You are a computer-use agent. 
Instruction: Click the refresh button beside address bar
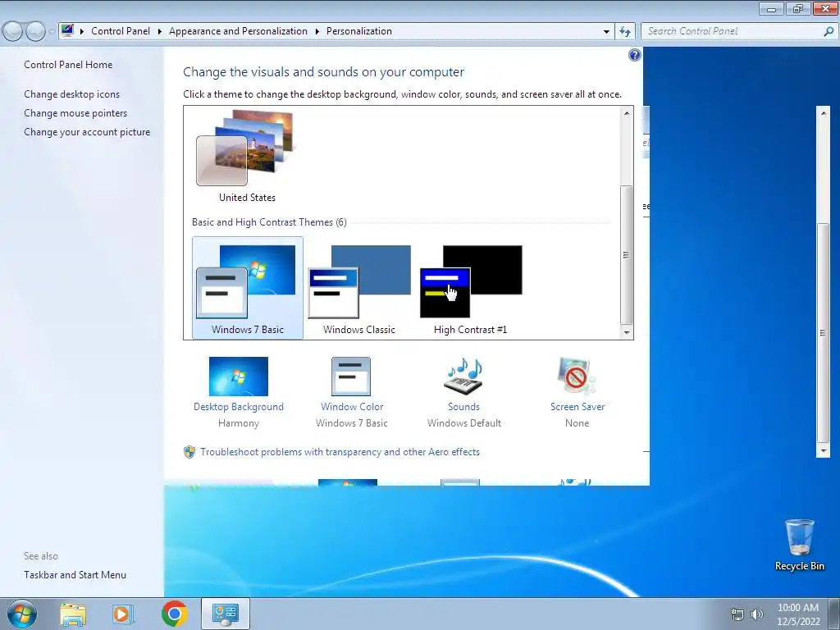(x=624, y=32)
